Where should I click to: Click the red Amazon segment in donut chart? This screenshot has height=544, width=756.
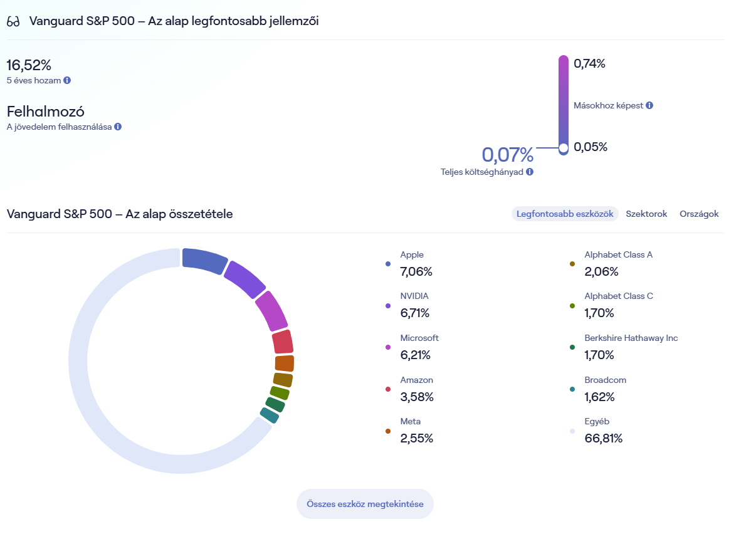coord(283,342)
